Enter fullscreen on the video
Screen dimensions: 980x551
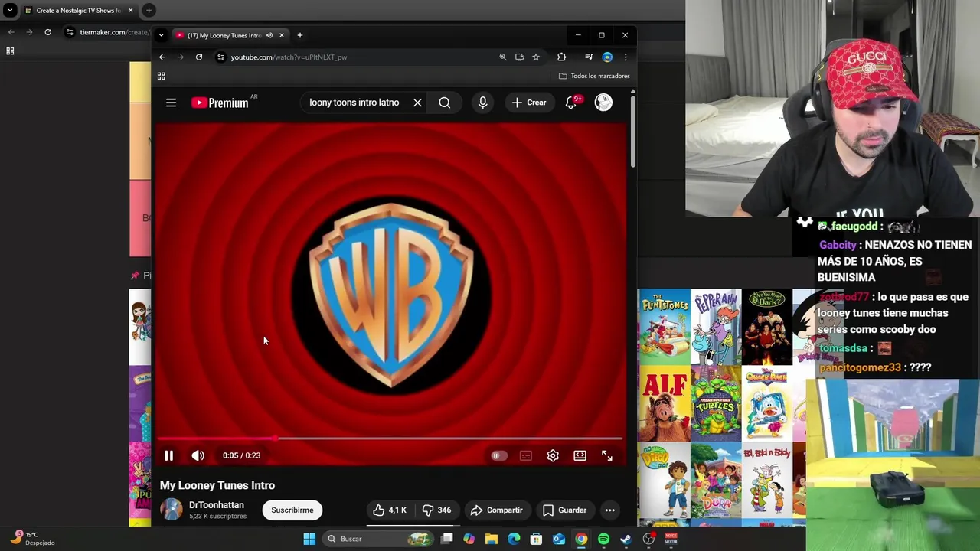coord(606,455)
